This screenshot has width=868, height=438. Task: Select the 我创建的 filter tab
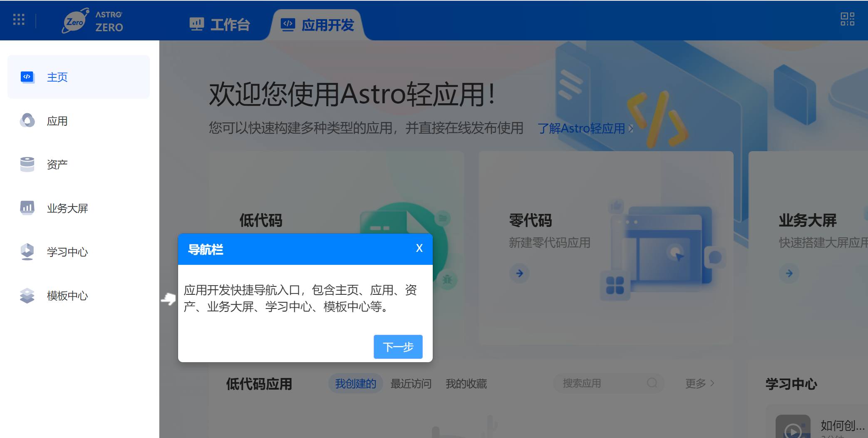(x=356, y=383)
